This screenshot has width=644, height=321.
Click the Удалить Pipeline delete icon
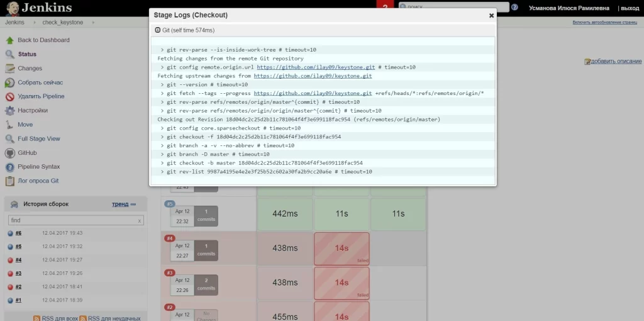(x=10, y=96)
